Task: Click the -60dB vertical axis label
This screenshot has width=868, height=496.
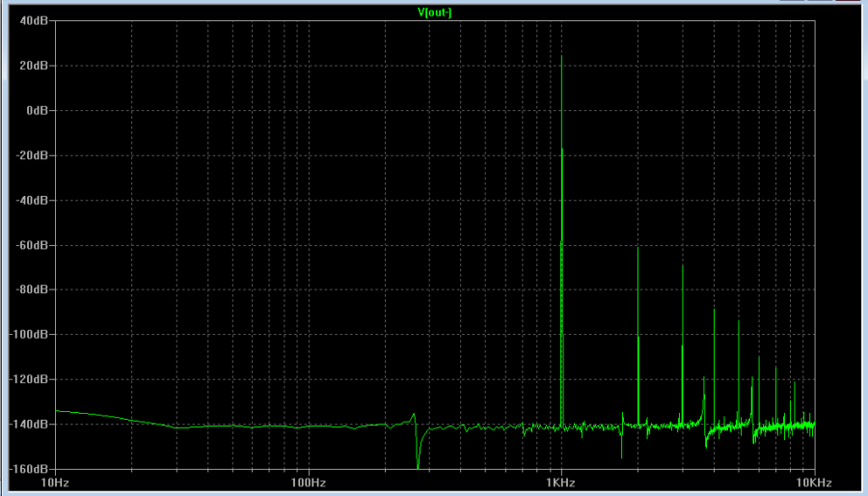Action: pos(32,245)
